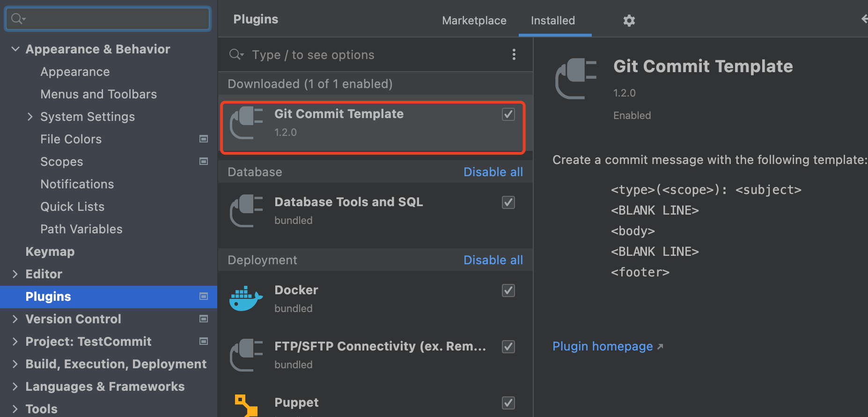This screenshot has width=868, height=417.
Task: Toggle the Docker plugin checkbox
Action: click(x=508, y=290)
